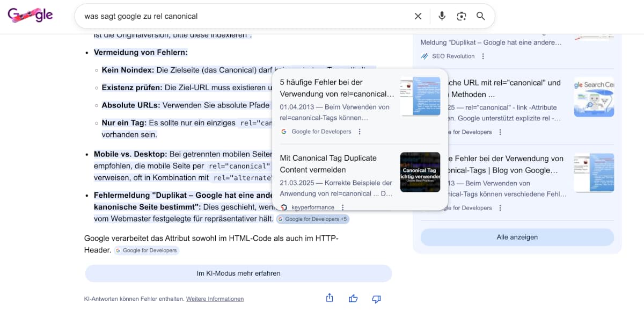Open 'Weitere Informationen' link
The width and height of the screenshot is (644, 317).
(215, 299)
